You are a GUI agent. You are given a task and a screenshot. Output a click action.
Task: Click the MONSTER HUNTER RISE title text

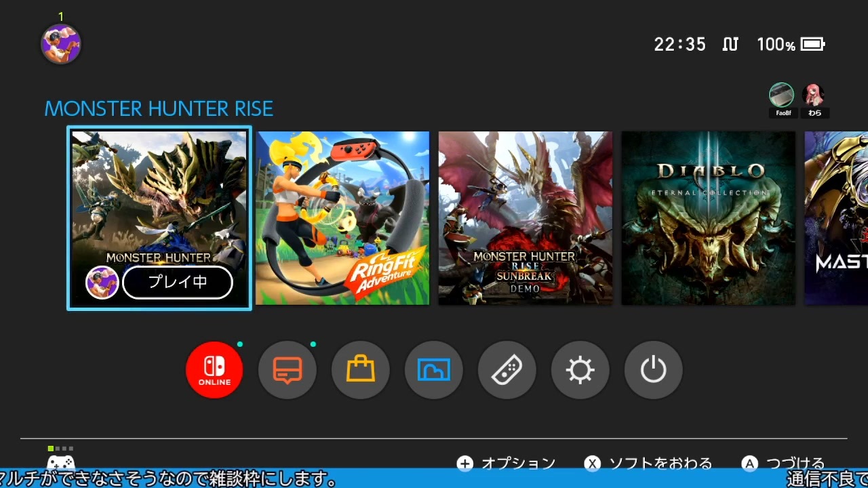point(159,108)
